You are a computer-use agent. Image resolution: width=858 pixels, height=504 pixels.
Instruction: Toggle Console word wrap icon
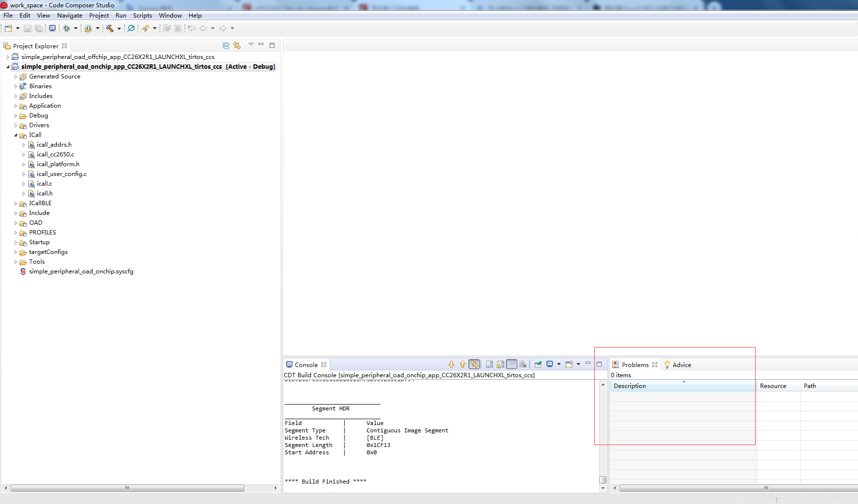coord(511,364)
